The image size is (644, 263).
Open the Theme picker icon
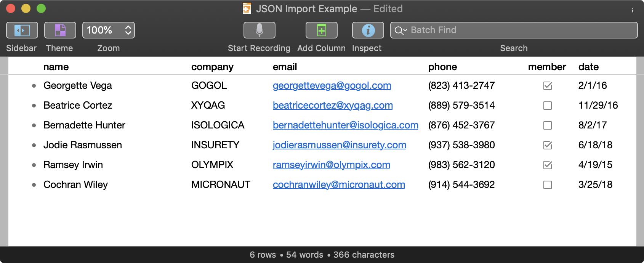[x=60, y=30]
